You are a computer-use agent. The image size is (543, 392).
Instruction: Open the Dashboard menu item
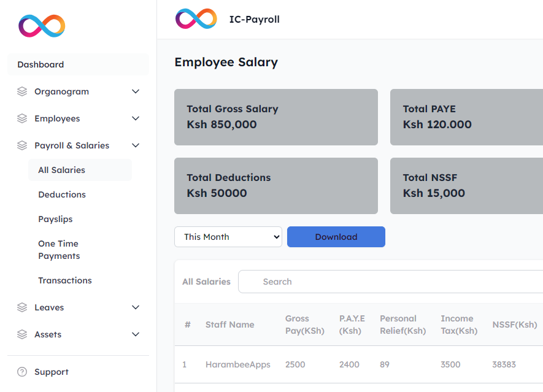[40, 64]
